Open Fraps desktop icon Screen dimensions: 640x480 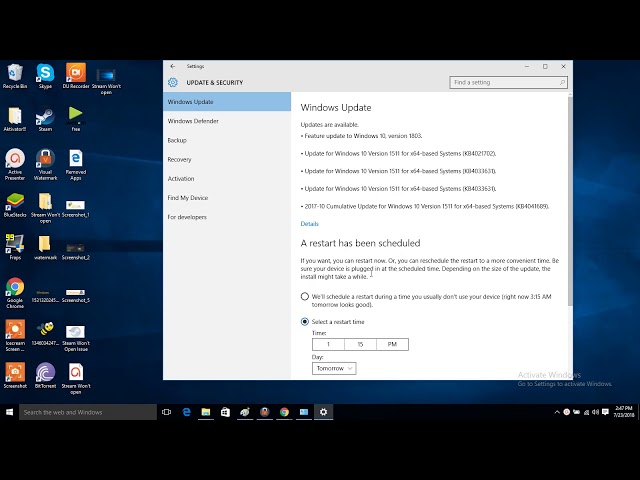click(15, 247)
